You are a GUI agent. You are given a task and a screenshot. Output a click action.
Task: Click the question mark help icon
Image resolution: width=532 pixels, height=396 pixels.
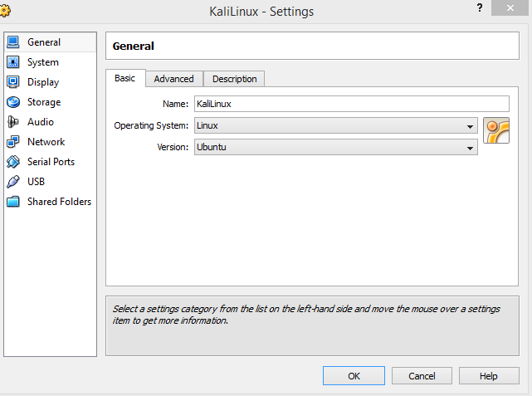[480, 7]
